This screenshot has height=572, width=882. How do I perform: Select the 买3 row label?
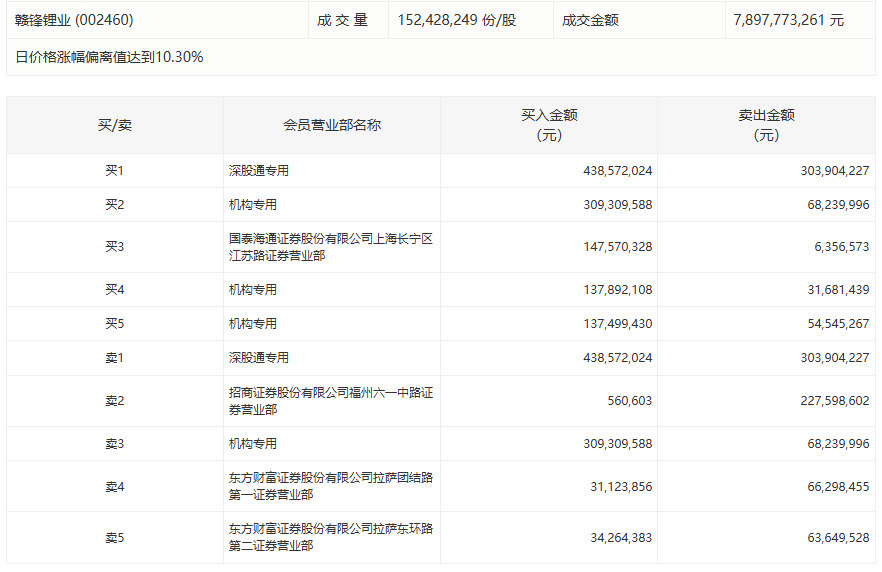[x=115, y=247]
